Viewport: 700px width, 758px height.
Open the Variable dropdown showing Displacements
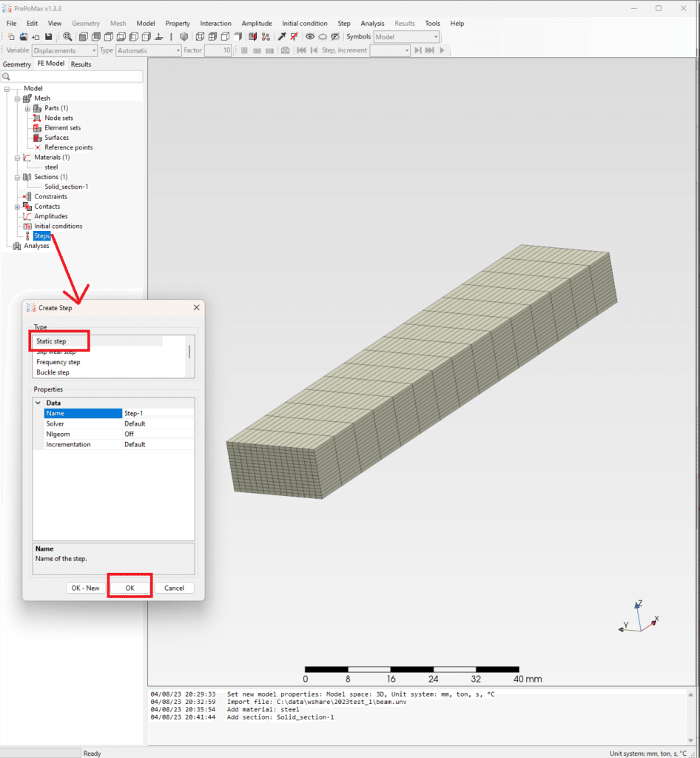coord(64,50)
